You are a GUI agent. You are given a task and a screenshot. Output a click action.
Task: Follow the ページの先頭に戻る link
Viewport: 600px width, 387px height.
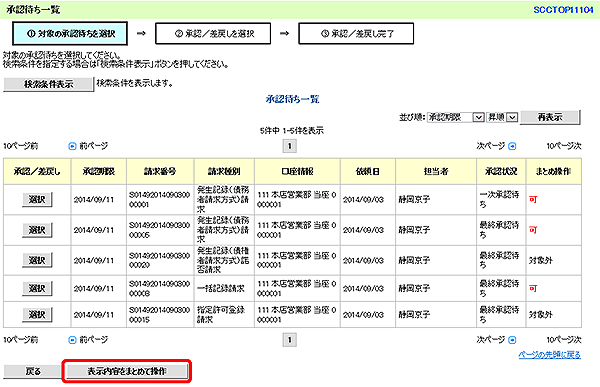coord(549,355)
